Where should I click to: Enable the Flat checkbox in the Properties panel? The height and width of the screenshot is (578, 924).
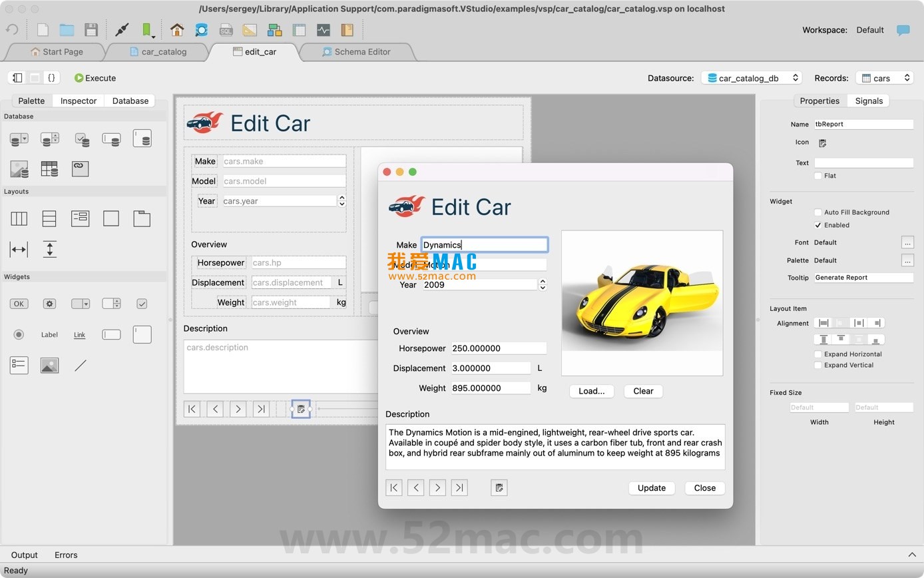[818, 175]
